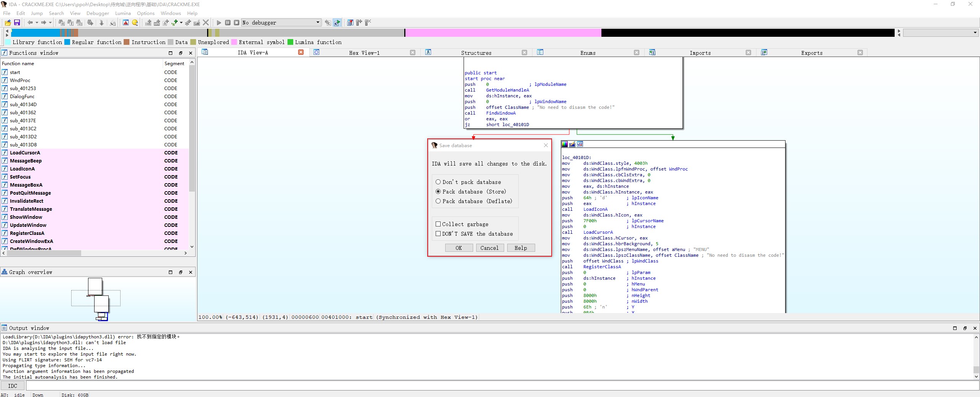Switch to the Hex View-1 tab
Viewport: 980px width, 397px height.
pos(364,53)
